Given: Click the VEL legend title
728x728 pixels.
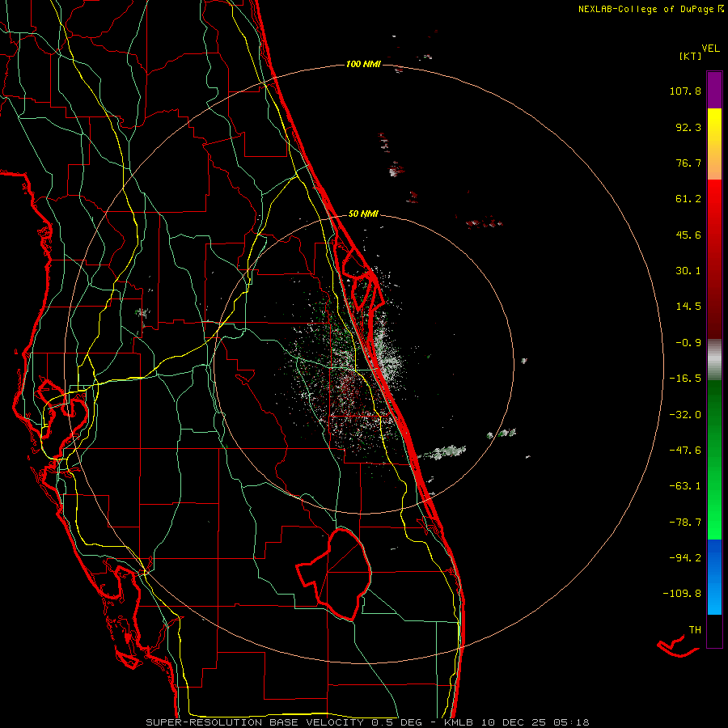Looking at the screenshot, I should tap(710, 49).
